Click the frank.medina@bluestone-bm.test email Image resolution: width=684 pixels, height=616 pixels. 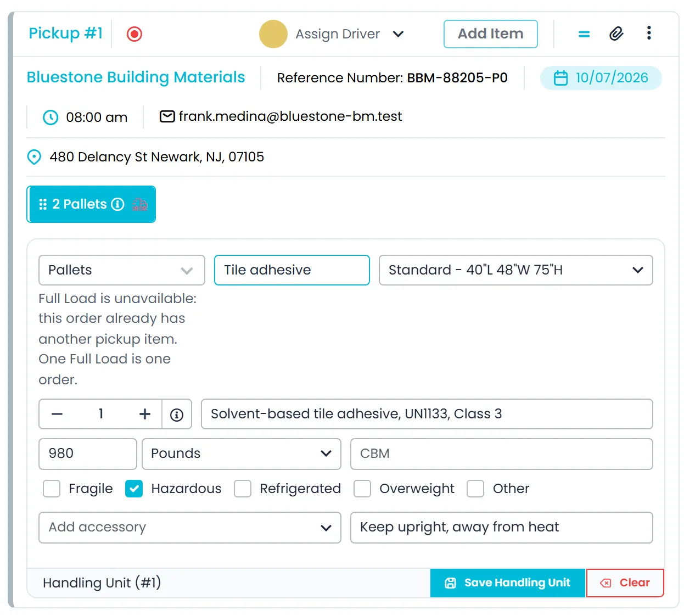point(290,116)
